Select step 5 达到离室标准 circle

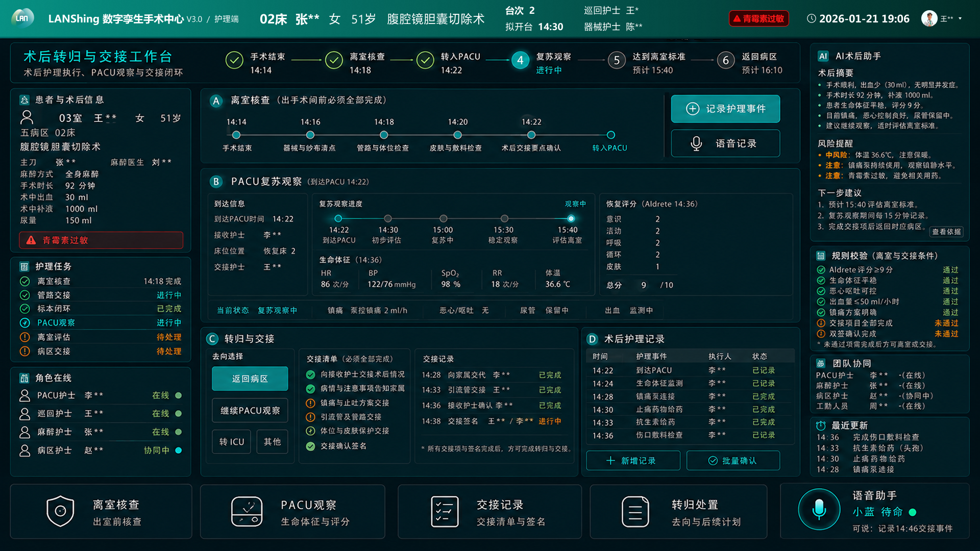tap(617, 61)
